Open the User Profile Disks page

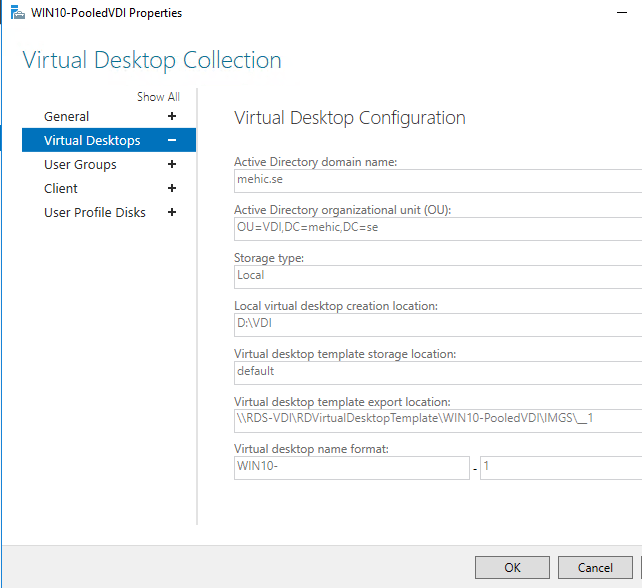pos(95,213)
